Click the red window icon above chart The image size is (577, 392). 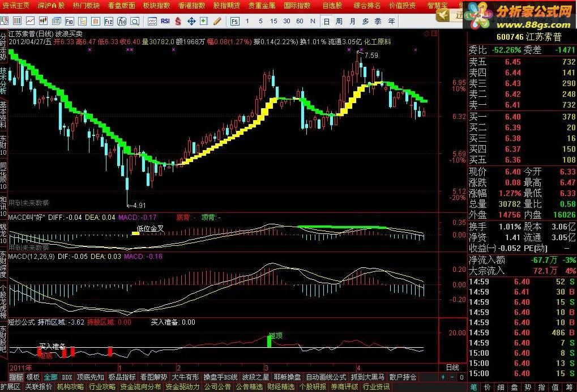pyautogui.click(x=434, y=34)
